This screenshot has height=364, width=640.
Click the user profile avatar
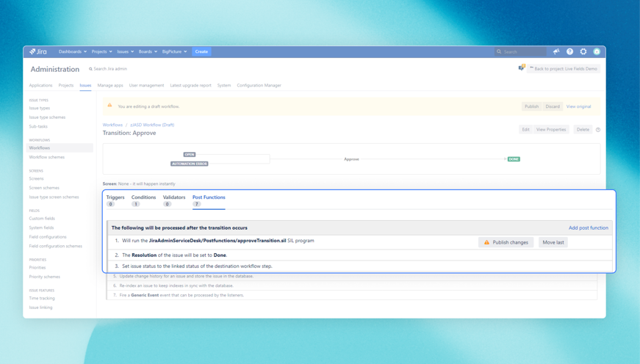pos(597,52)
